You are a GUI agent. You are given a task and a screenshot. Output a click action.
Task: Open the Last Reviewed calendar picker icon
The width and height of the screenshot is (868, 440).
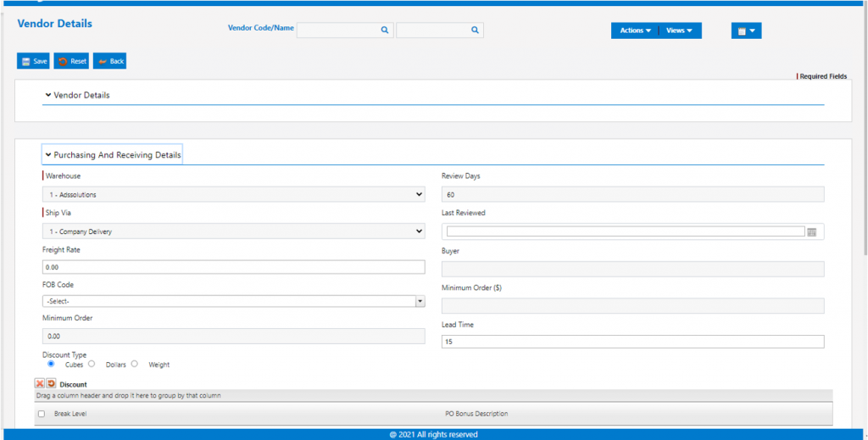click(811, 232)
